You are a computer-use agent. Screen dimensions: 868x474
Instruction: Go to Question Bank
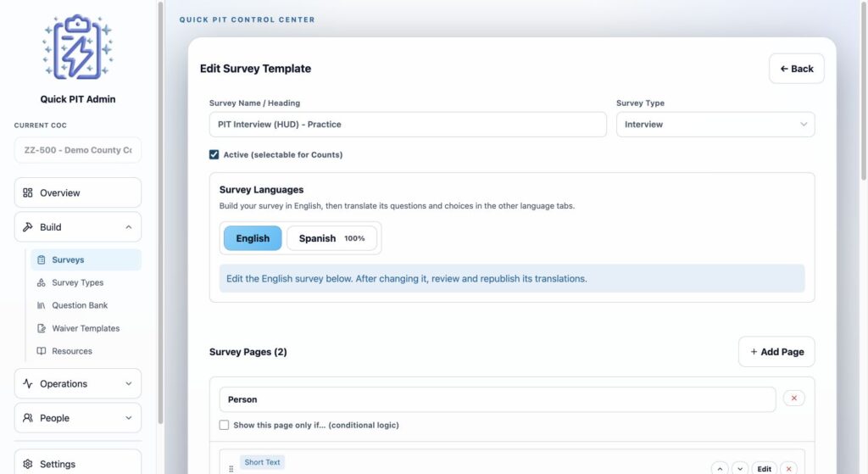pyautogui.click(x=86, y=305)
